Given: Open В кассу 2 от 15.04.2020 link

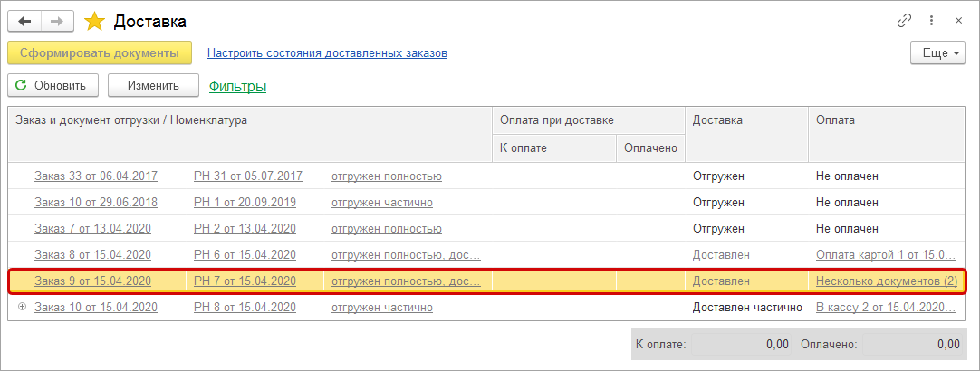Looking at the screenshot, I should [x=886, y=308].
